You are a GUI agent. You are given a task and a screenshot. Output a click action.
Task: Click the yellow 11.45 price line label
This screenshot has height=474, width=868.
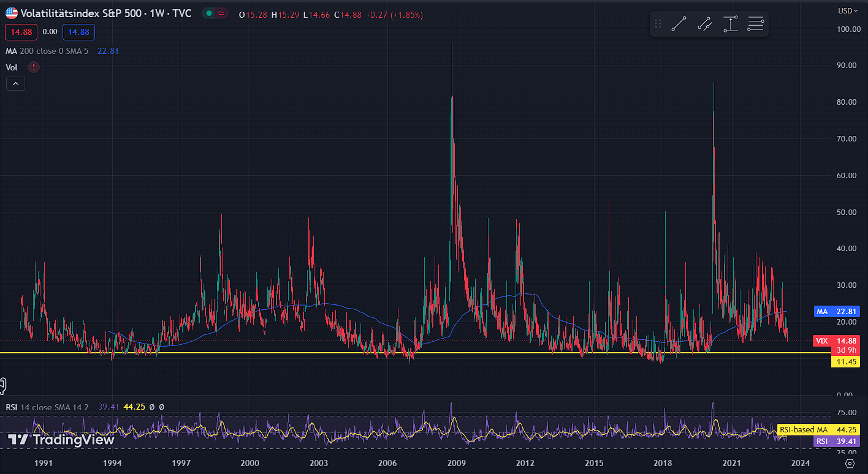[x=844, y=362]
